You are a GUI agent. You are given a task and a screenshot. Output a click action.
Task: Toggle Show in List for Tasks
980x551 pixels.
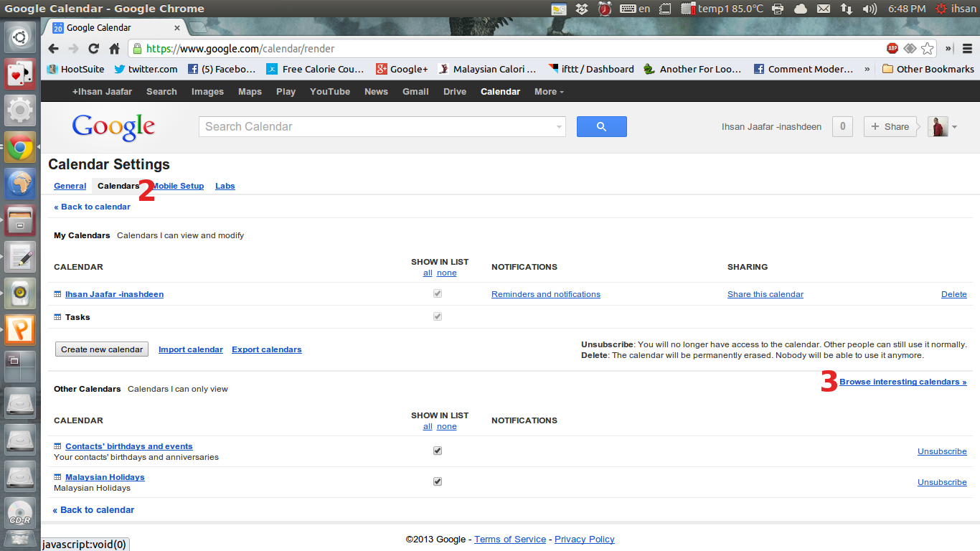tap(438, 316)
